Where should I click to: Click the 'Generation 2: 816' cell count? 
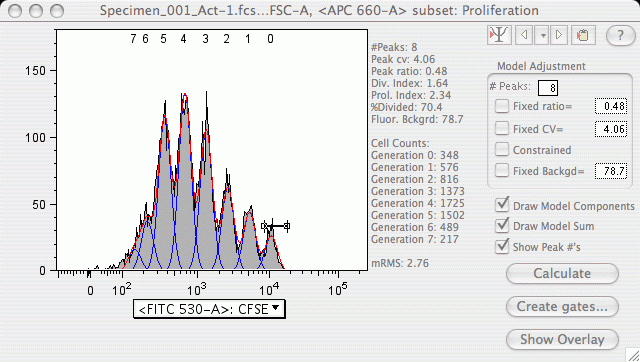point(415,179)
